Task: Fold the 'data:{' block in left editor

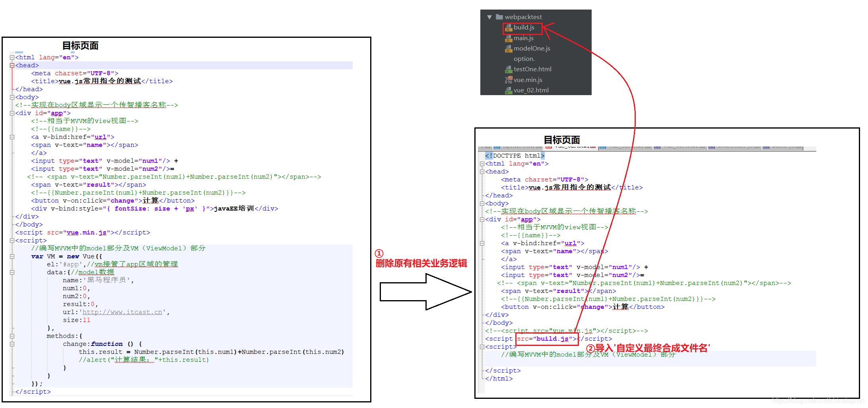Action: coord(12,272)
